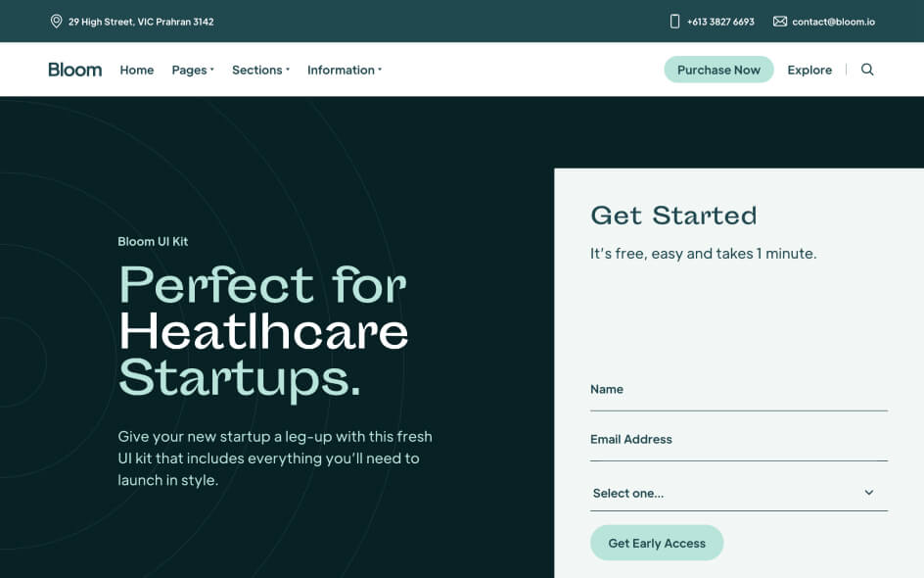The height and width of the screenshot is (578, 924).
Task: Click the 29 High Street address link
Action: [141, 22]
